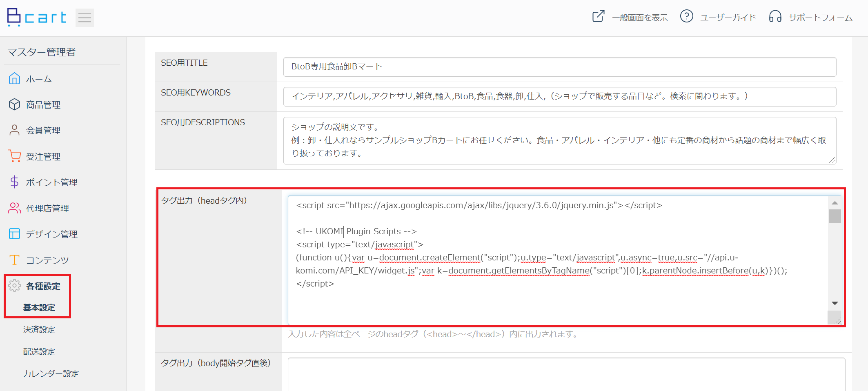The height and width of the screenshot is (391, 868).
Task: Collapse 各種設定 menu section
Action: (x=43, y=286)
